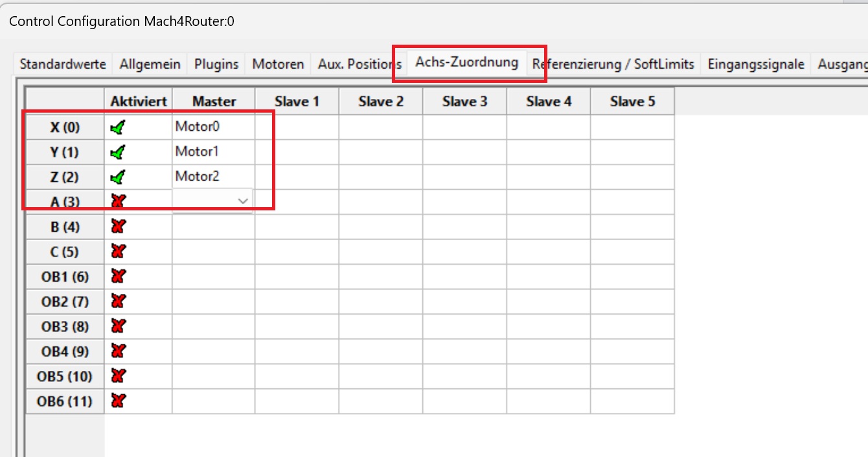Open the Eingangssignale tab
Screen dimensions: 868x457
(x=756, y=64)
